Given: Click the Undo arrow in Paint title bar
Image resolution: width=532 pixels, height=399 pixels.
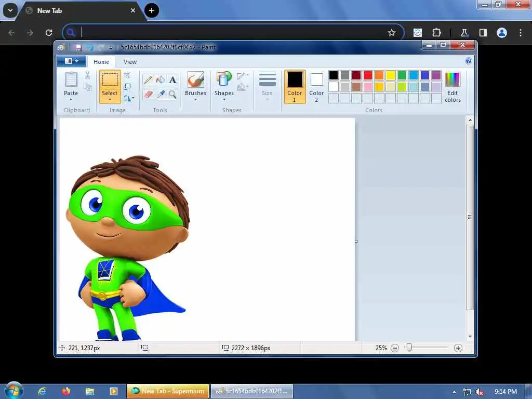Looking at the screenshot, I should [89, 47].
